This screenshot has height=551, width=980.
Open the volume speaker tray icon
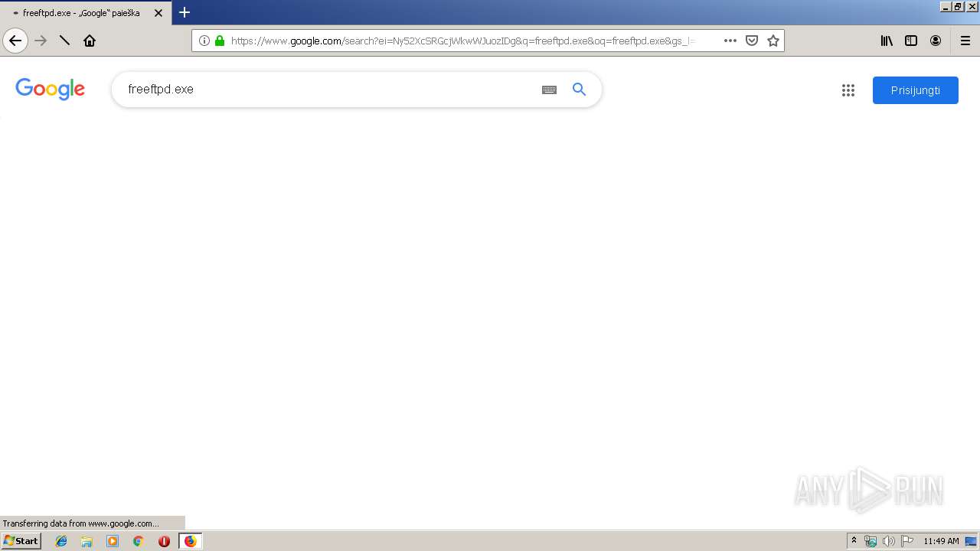click(x=889, y=541)
